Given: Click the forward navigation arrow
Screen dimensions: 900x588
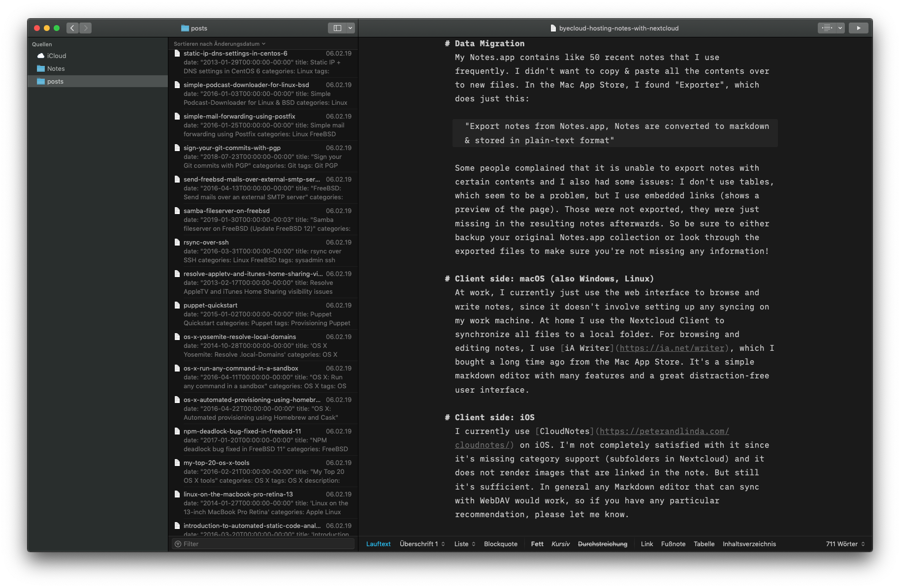Looking at the screenshot, I should (86, 28).
